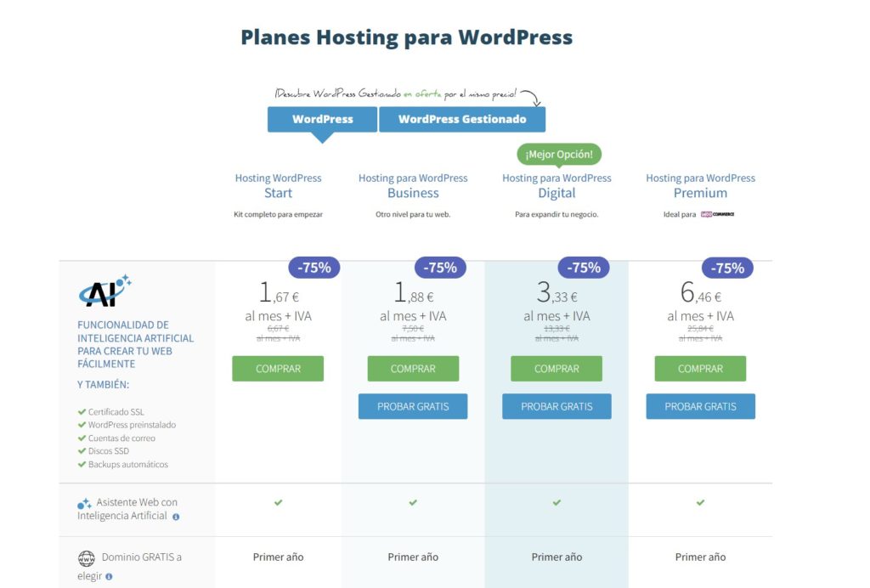Click the Primer año cell for the Business plan

[x=413, y=557]
